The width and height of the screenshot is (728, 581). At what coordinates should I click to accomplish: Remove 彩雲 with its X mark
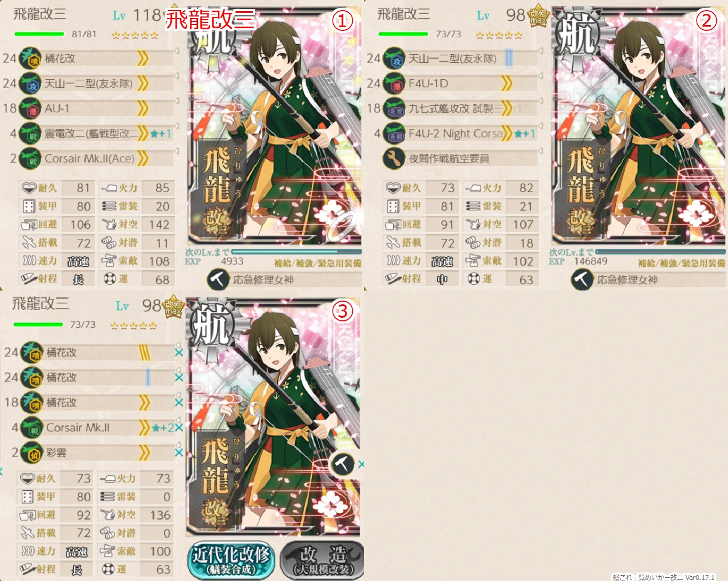(179, 453)
